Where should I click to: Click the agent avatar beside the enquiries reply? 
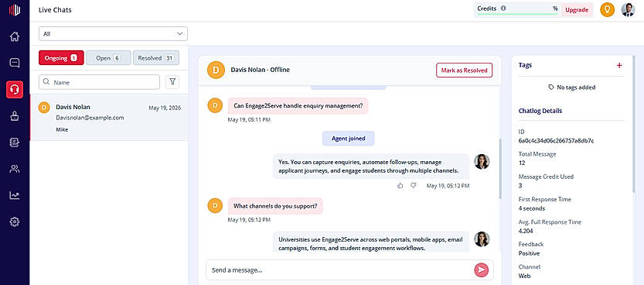point(482,162)
